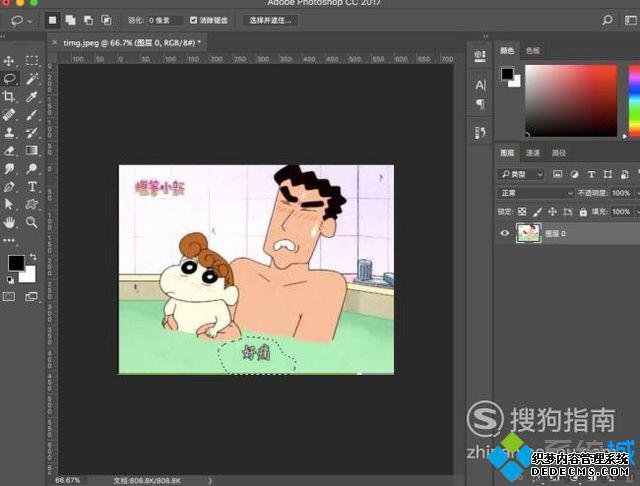
Task: Swap foreground and background colors
Action: (x=33, y=257)
